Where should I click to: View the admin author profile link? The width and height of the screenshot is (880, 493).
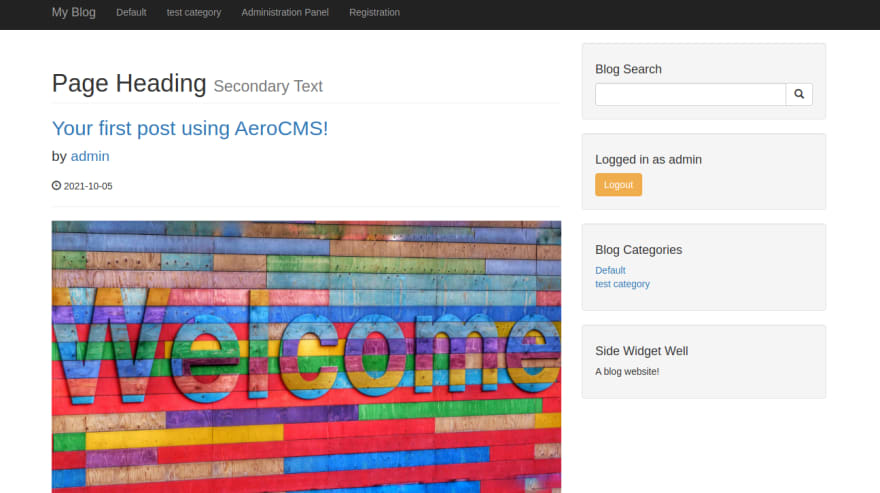90,156
